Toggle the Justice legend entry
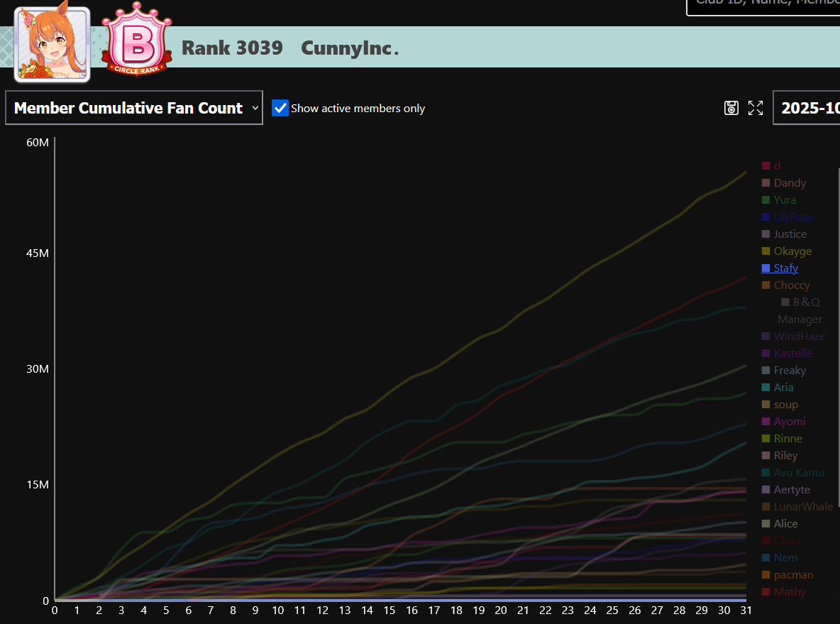Viewport: 840px width, 624px height. pos(784,234)
